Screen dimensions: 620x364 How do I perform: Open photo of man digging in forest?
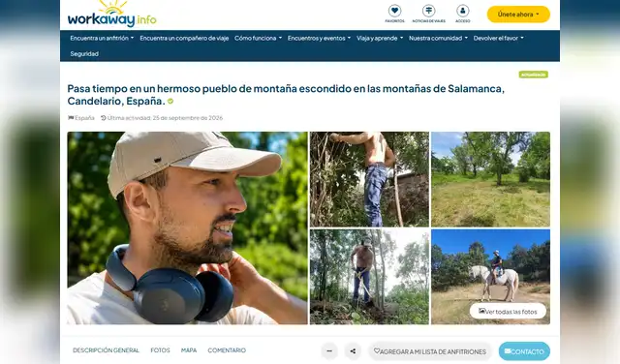tap(369, 277)
